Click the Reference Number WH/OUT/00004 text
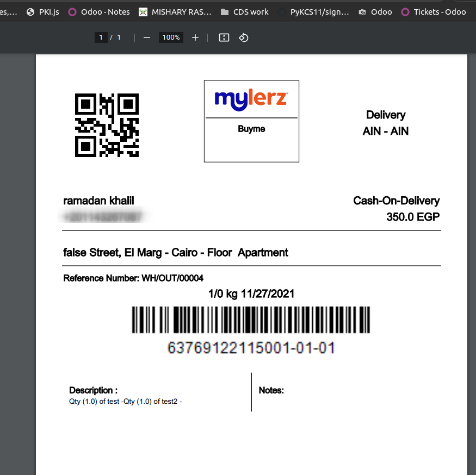476x475 pixels. click(133, 278)
